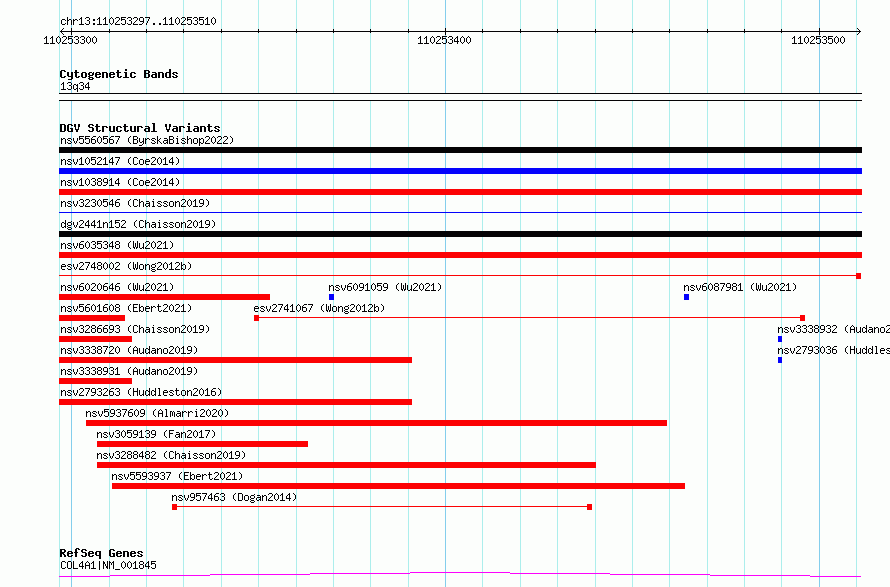Open nsv5937609 (Almarri2020) variant label
890x587 pixels.
[x=157, y=413]
